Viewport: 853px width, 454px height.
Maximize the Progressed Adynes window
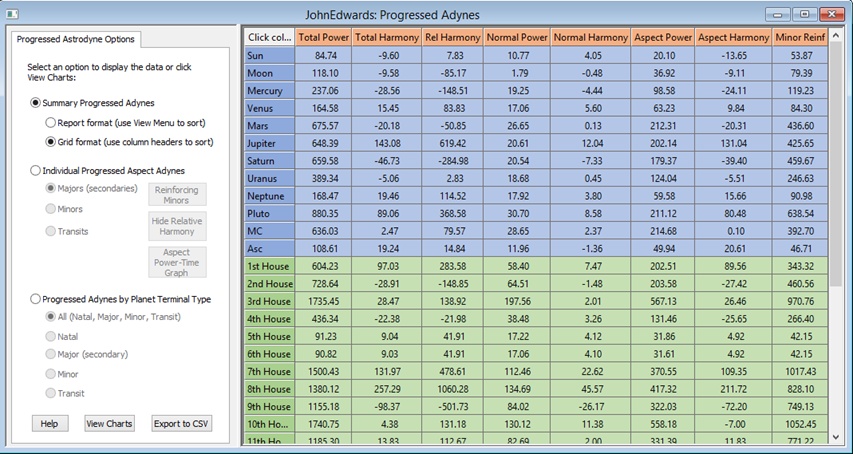pyautogui.click(x=804, y=15)
